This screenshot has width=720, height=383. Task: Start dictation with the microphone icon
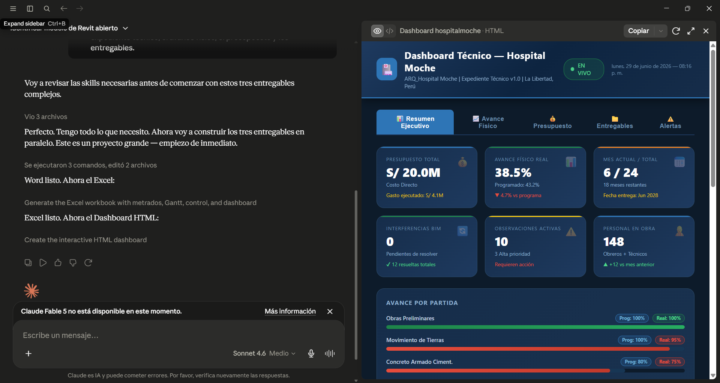coord(311,353)
